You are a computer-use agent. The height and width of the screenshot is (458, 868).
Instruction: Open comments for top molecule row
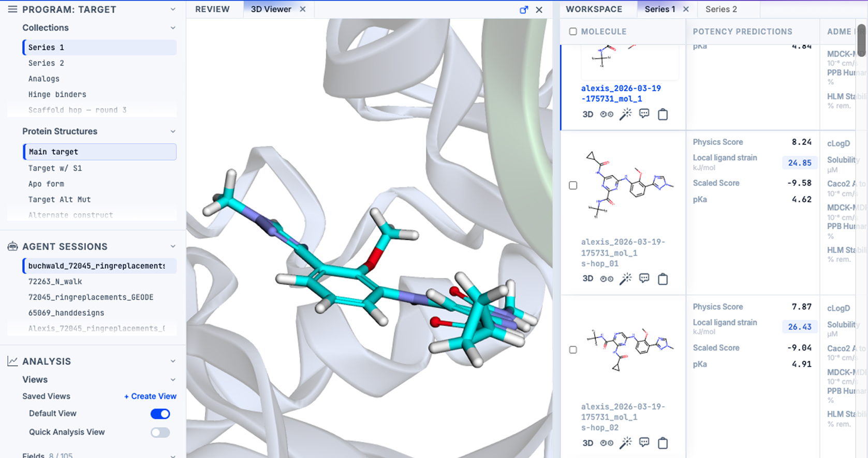644,114
